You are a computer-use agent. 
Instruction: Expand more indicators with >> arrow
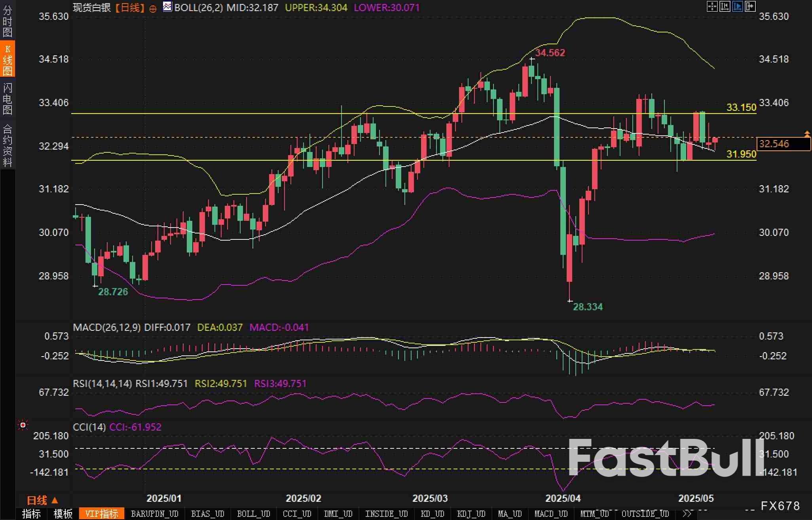(687, 514)
